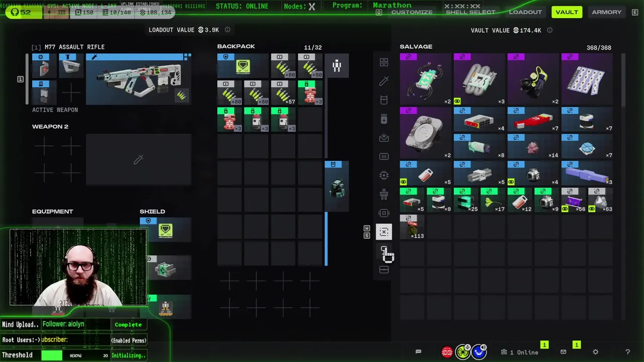Click the green salvage item with x17 count
644x362 pixels.
[x=493, y=200]
